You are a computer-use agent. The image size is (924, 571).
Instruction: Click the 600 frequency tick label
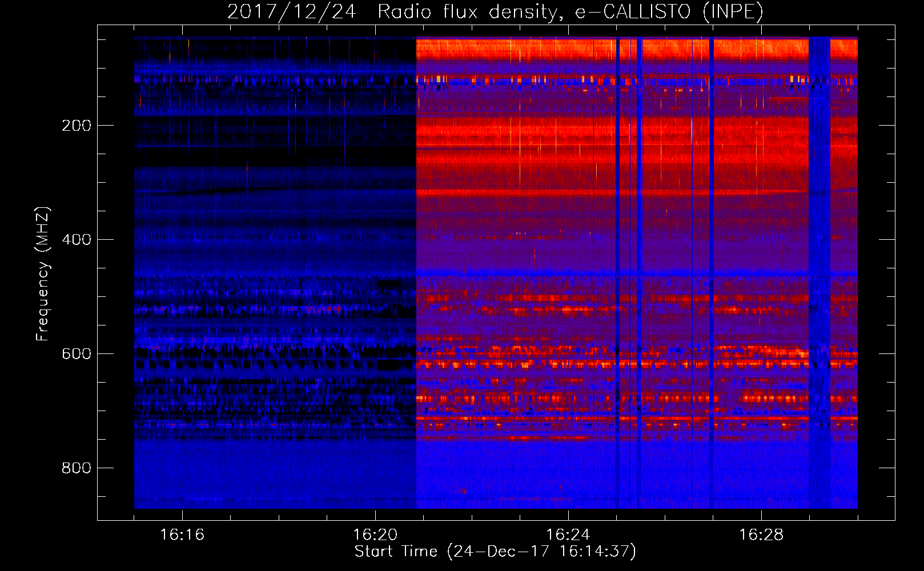pyautogui.click(x=77, y=354)
